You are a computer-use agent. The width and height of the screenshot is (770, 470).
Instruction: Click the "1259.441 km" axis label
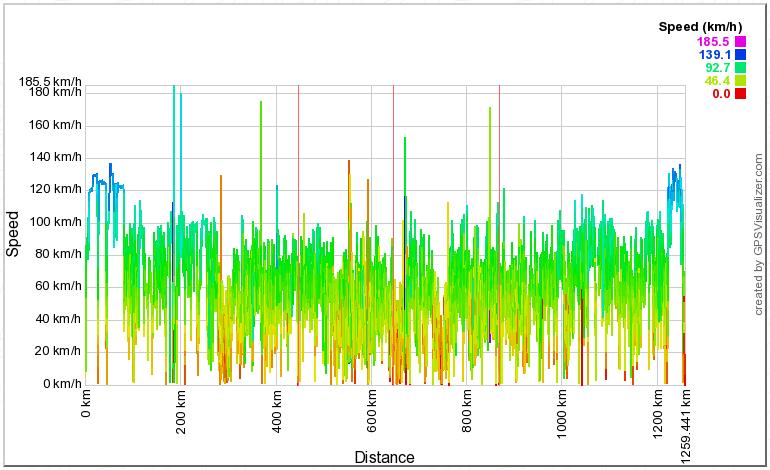point(686,422)
